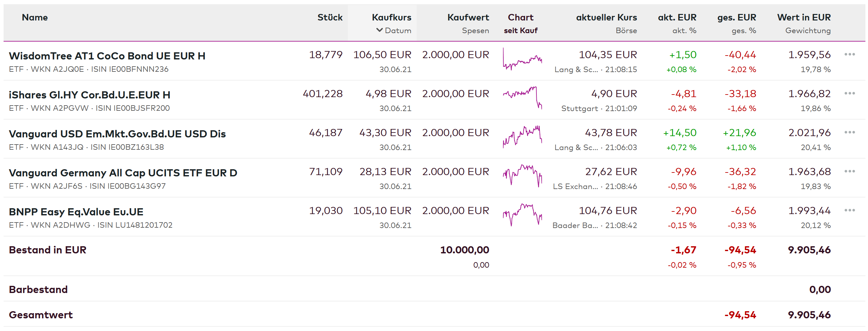Sort table by Stück column header
Viewport: 868px width, 331px height.
(x=330, y=18)
